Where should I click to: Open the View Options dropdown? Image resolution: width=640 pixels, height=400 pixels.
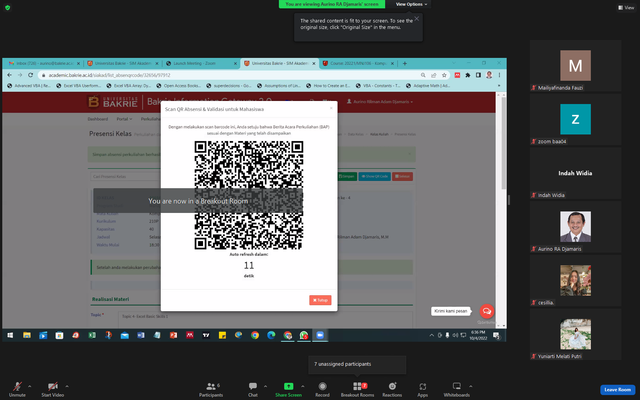point(411,4)
